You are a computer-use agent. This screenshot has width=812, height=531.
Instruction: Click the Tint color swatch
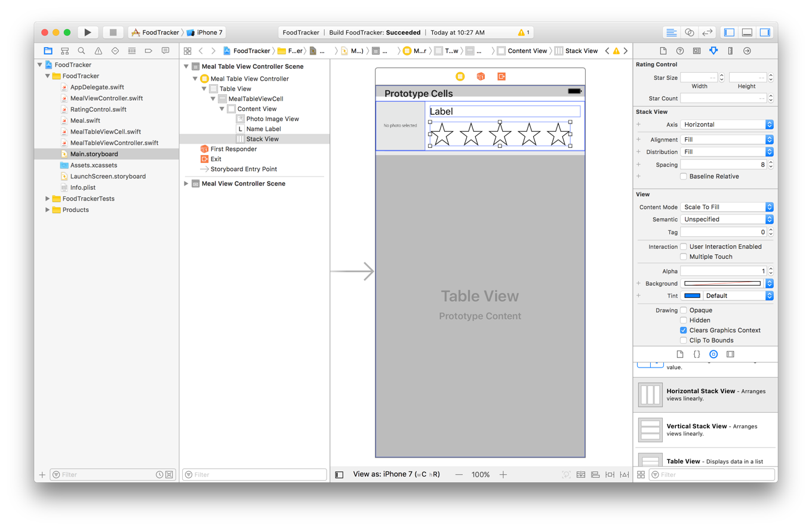[x=692, y=295]
